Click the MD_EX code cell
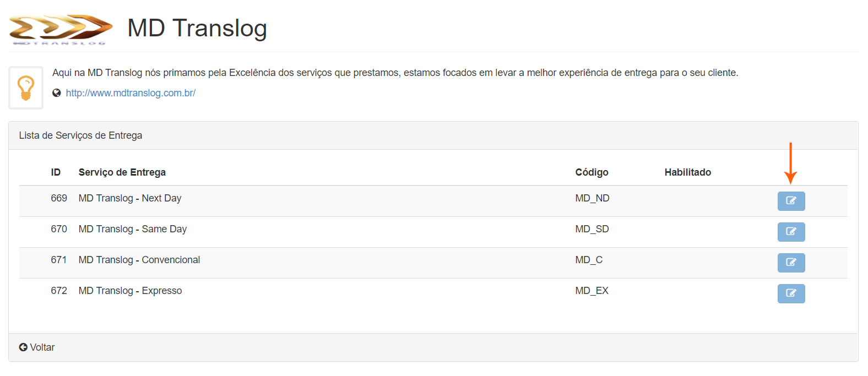Viewport: 868px width, 376px height. click(x=592, y=291)
